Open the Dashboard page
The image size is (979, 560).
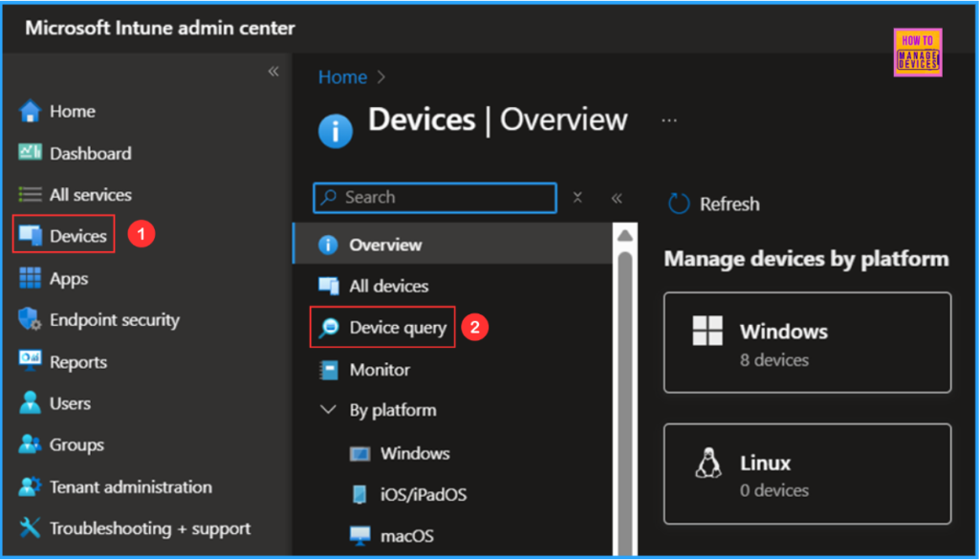click(91, 153)
